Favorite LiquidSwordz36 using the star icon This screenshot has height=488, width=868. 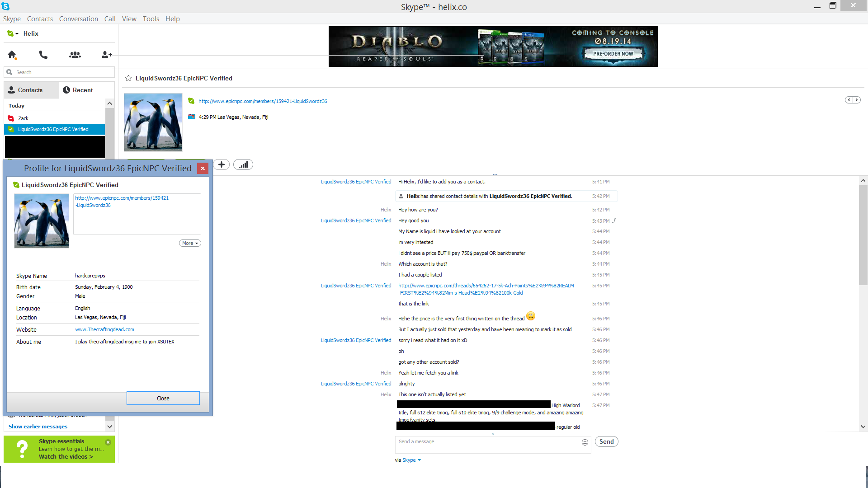tap(128, 78)
